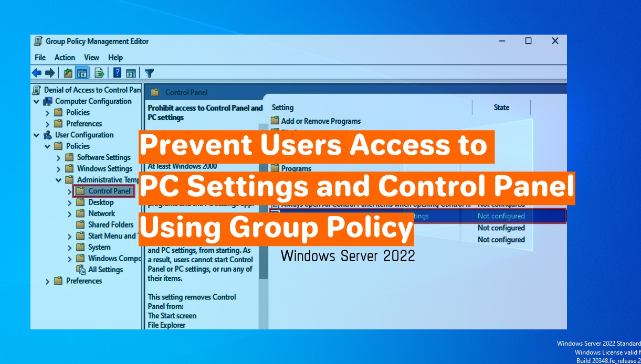Open Help via the blue question mark icon

(x=118, y=73)
